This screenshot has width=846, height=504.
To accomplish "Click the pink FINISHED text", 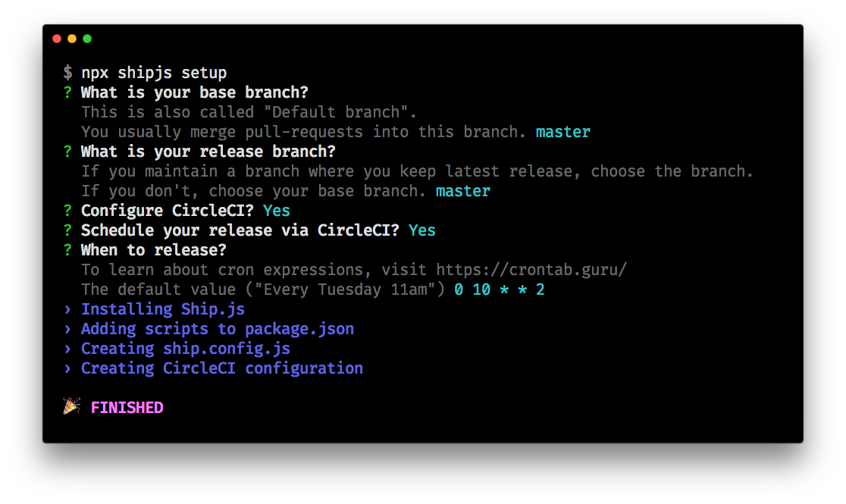I will [x=127, y=408].
